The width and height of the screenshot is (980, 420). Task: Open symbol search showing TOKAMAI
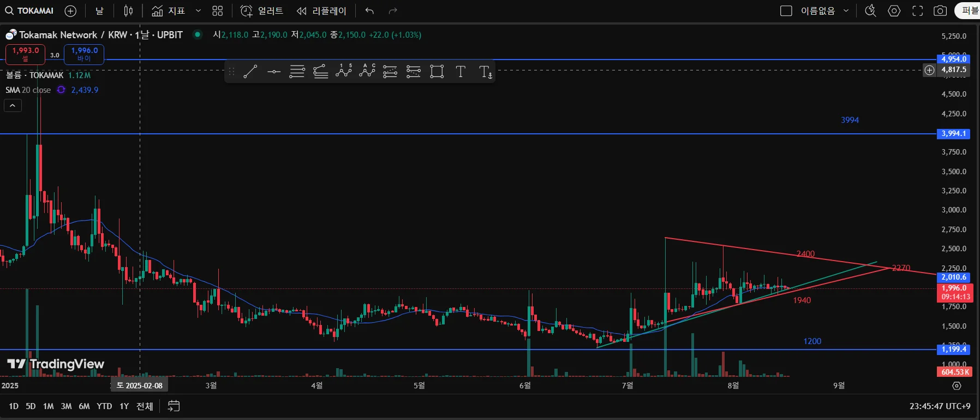click(x=29, y=11)
